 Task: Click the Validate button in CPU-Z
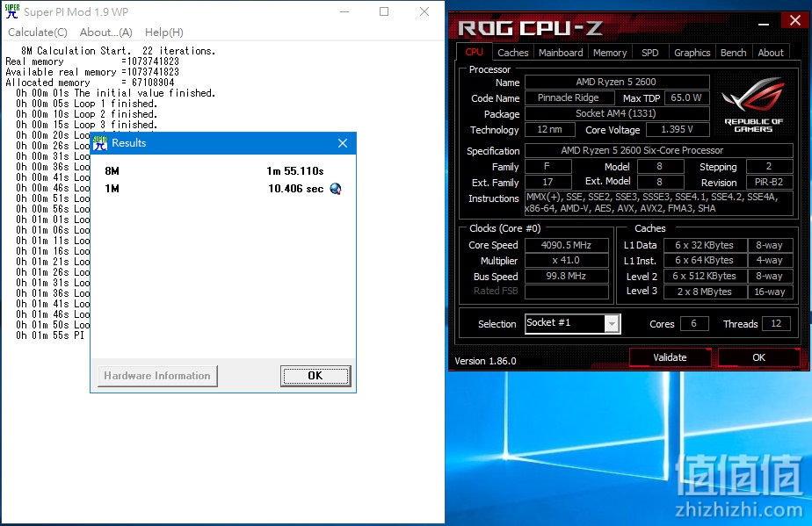[670, 357]
